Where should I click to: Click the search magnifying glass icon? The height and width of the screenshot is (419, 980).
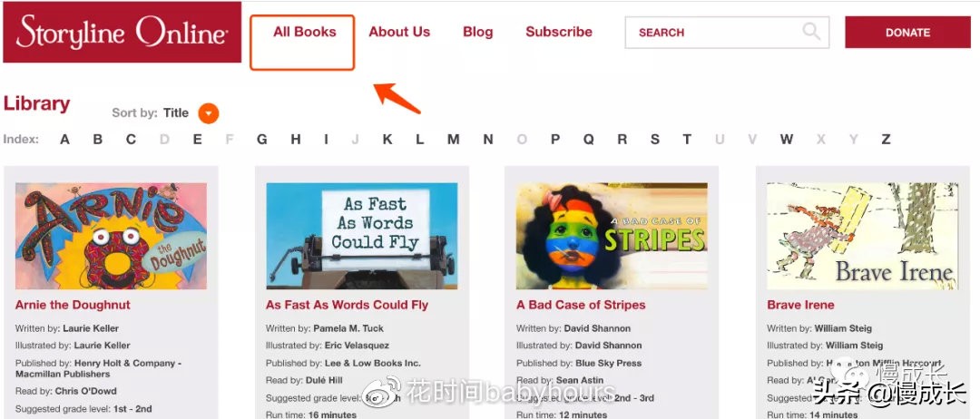pyautogui.click(x=810, y=31)
